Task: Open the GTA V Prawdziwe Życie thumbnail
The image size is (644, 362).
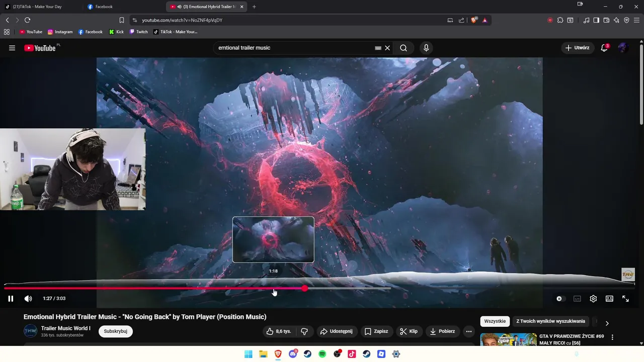Action: click(508, 340)
